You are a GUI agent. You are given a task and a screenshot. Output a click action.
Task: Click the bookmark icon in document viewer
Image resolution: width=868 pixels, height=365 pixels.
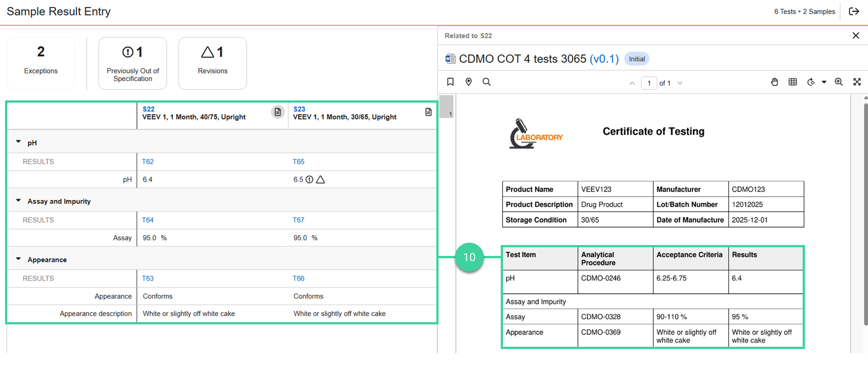pyautogui.click(x=450, y=82)
